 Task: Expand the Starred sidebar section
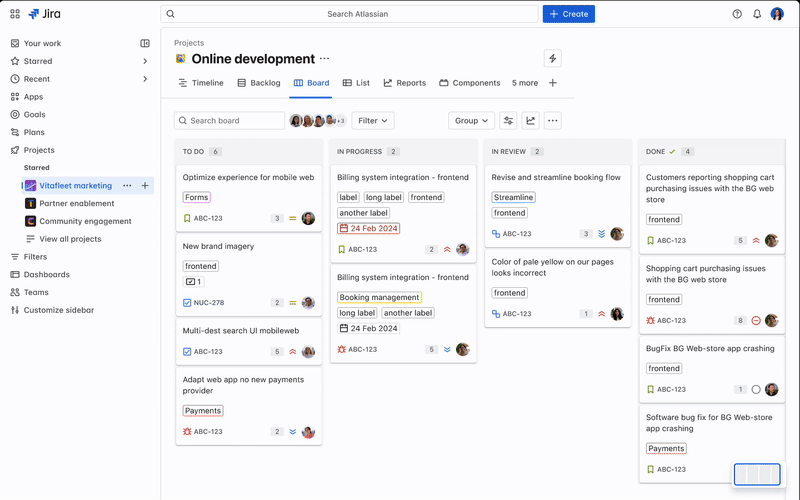point(145,61)
